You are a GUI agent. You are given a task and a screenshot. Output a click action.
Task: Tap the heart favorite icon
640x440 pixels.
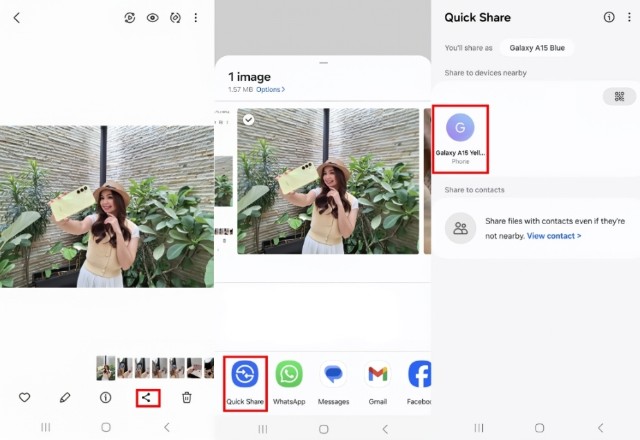[x=25, y=397]
